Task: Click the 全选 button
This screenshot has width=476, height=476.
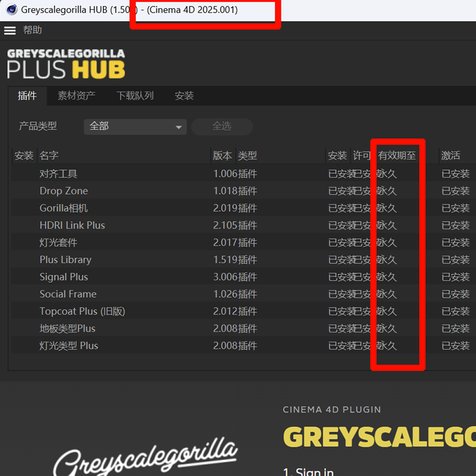Action: pos(222,126)
